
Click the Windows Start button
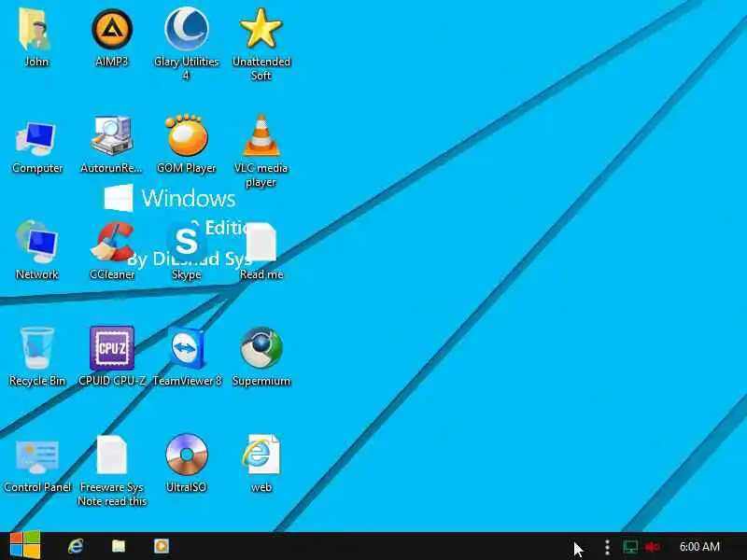coord(25,545)
